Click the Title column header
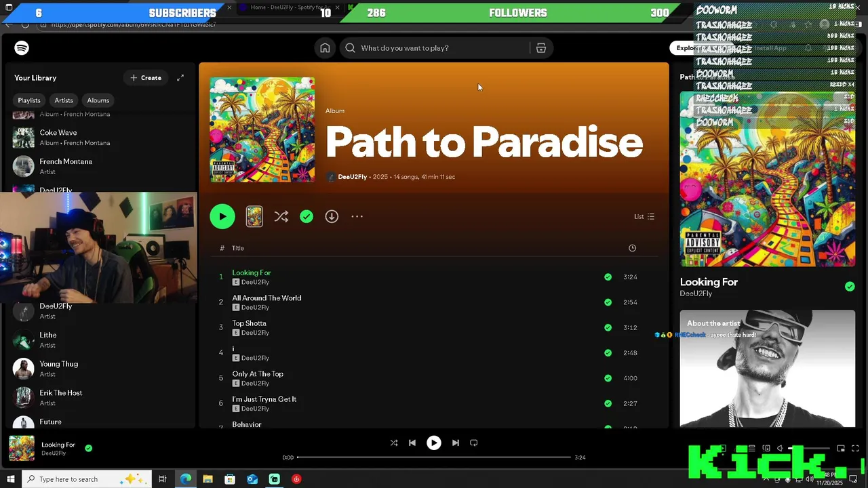Viewport: 868px width, 488px height. (238, 248)
